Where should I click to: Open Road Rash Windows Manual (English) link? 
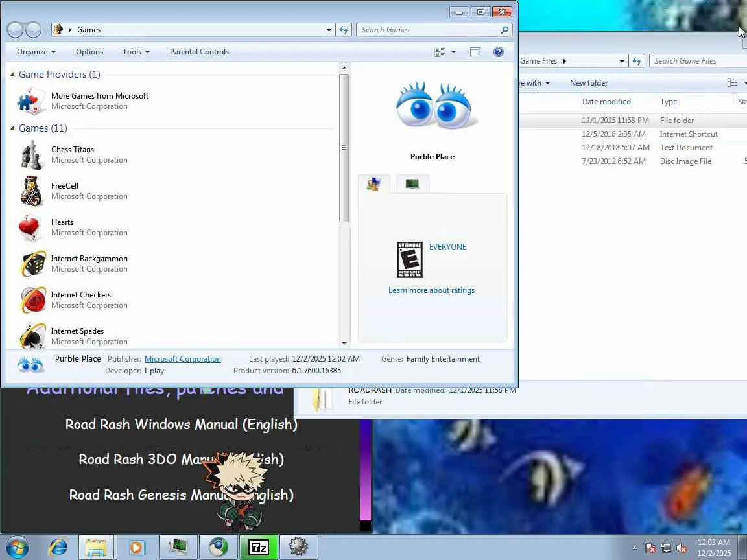point(181,425)
